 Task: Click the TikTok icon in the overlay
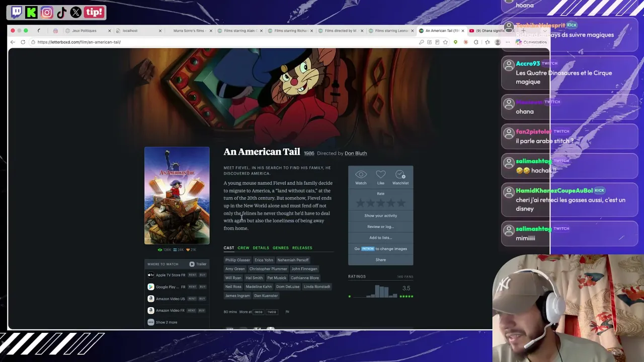[61, 13]
